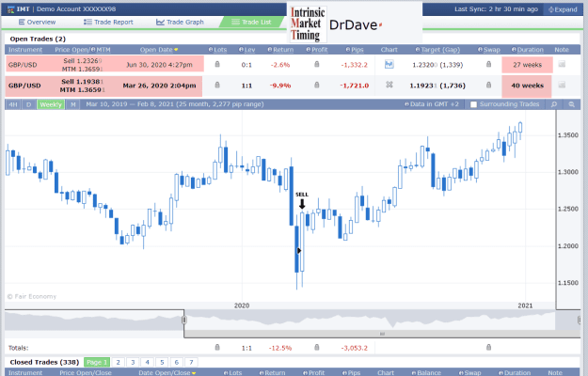Sort open trades by Instrument column
588x376 pixels.
pos(25,50)
